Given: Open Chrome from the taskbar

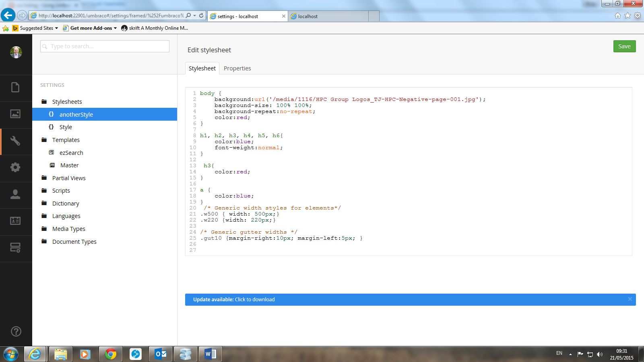Looking at the screenshot, I should (x=111, y=354).
